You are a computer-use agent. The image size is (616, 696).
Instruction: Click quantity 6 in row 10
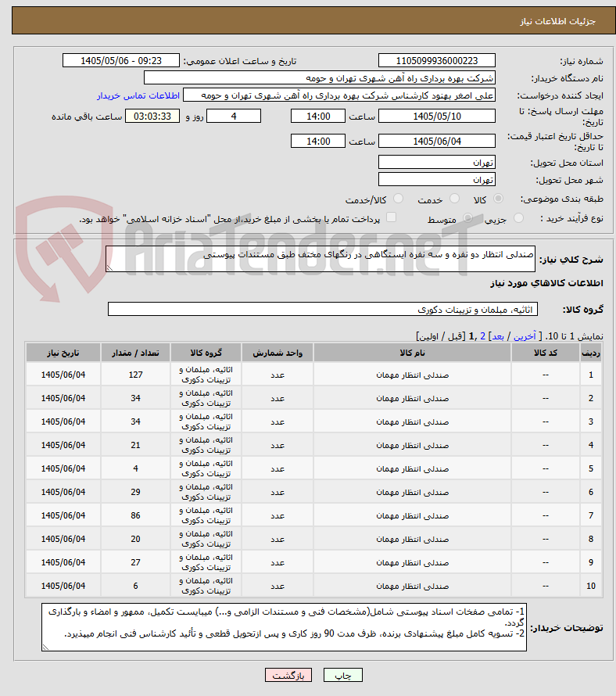point(135,586)
